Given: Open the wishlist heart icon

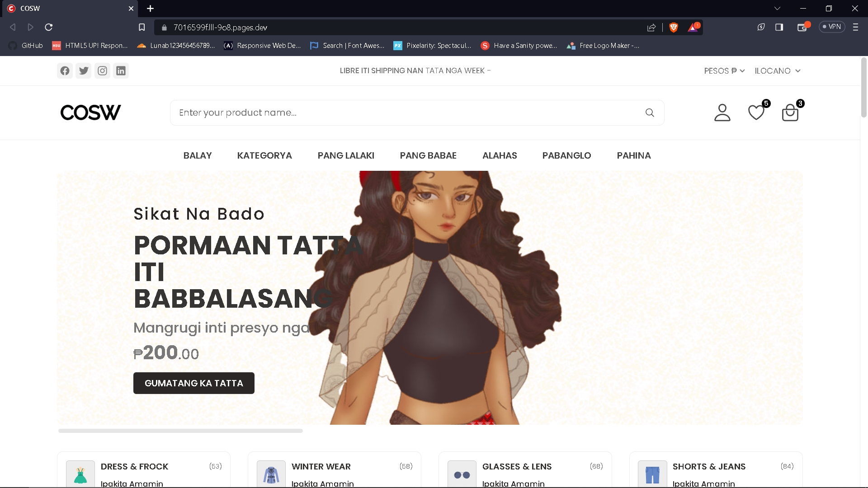Looking at the screenshot, I should point(756,113).
